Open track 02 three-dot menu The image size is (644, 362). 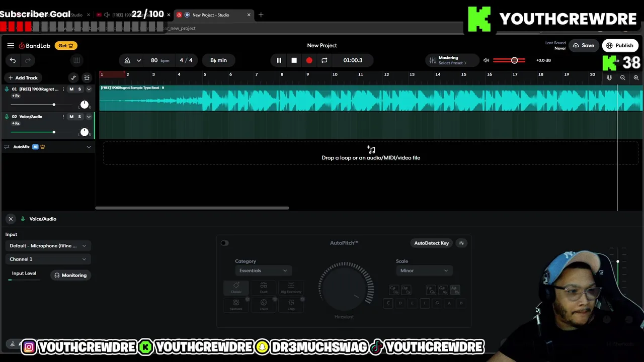(63, 117)
